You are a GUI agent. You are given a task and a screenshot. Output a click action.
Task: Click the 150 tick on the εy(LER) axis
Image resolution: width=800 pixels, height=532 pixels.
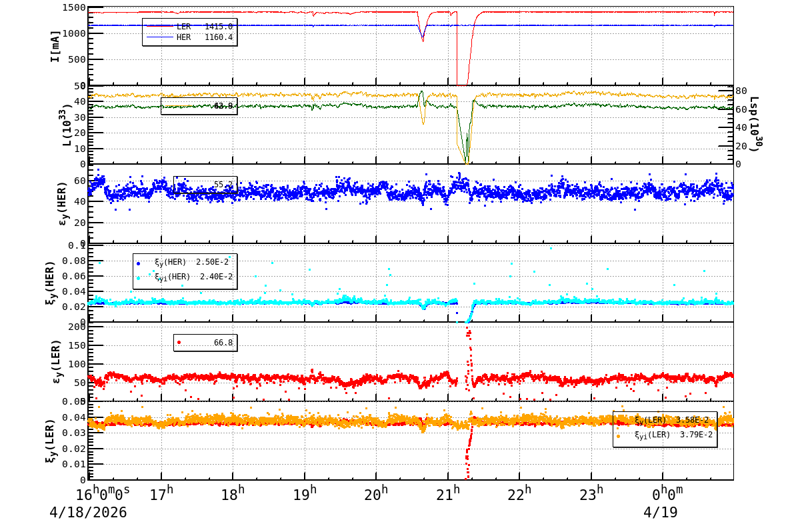[77, 345]
